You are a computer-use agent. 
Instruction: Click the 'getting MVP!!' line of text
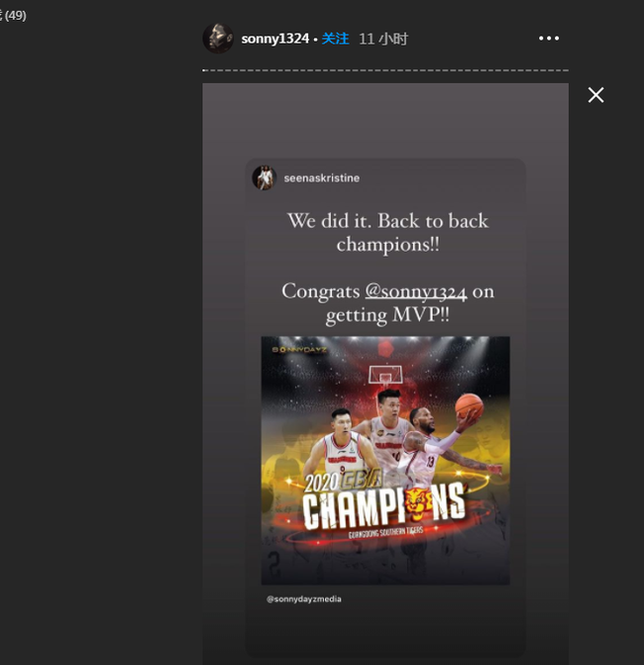(x=387, y=315)
